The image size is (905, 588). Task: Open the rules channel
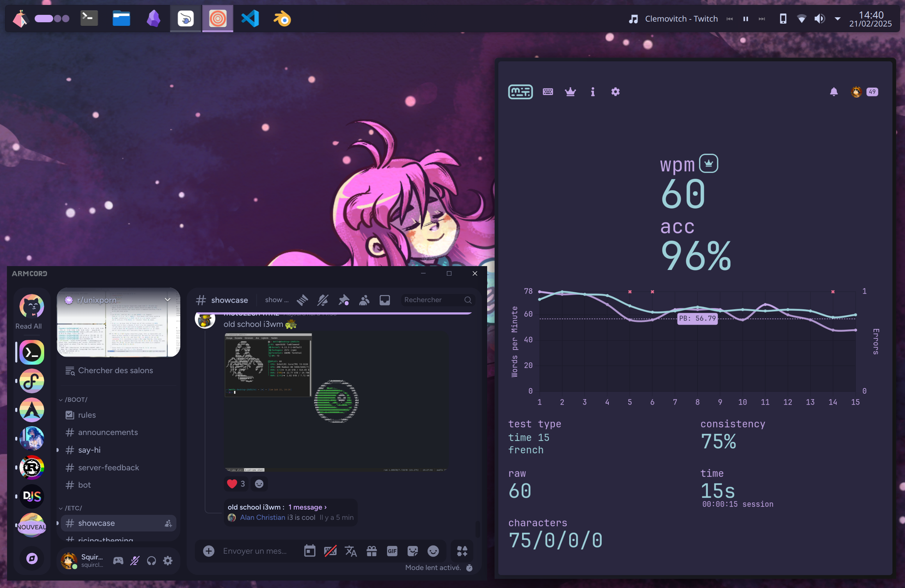[x=87, y=415]
